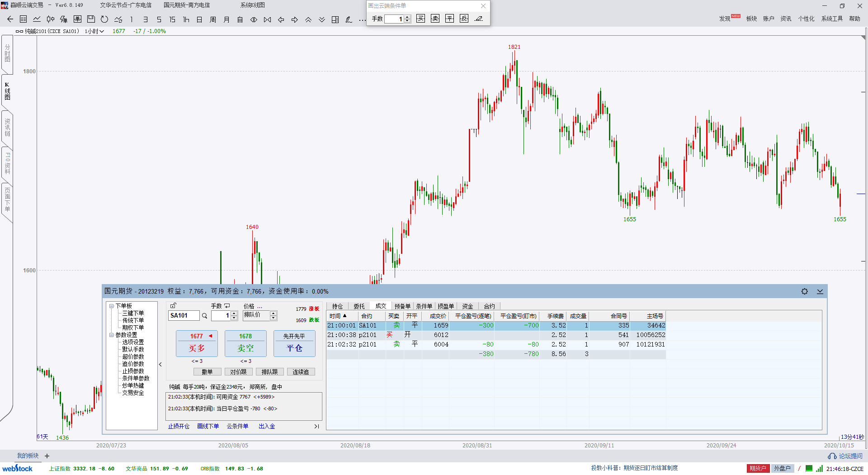
Task: Toggle the 外盘户 overseas account button
Action: (782, 468)
